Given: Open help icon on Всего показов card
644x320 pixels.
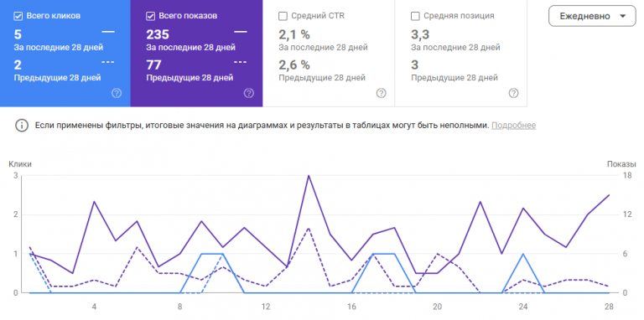Looking at the screenshot, I should click(x=249, y=93).
